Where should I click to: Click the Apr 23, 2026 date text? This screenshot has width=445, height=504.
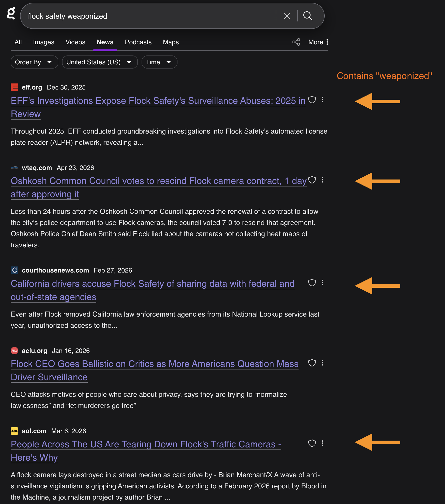76,168
